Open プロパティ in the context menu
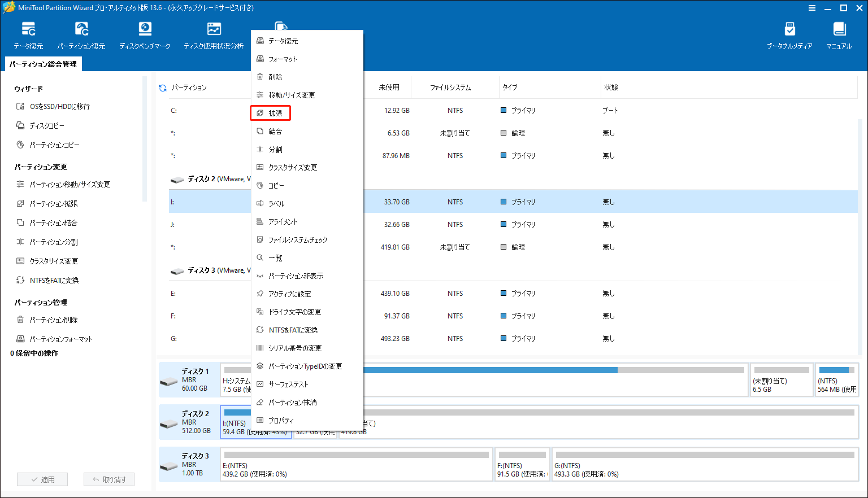 [x=307, y=420]
